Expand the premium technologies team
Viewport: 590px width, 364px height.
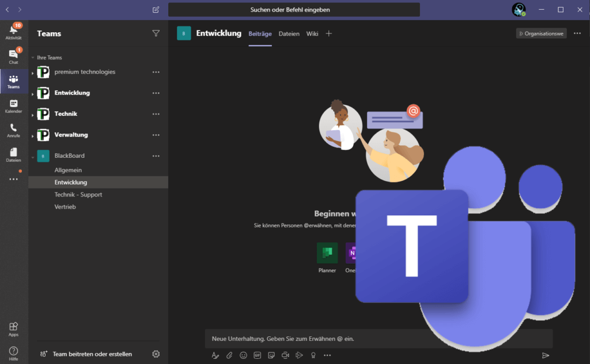pyautogui.click(x=32, y=73)
